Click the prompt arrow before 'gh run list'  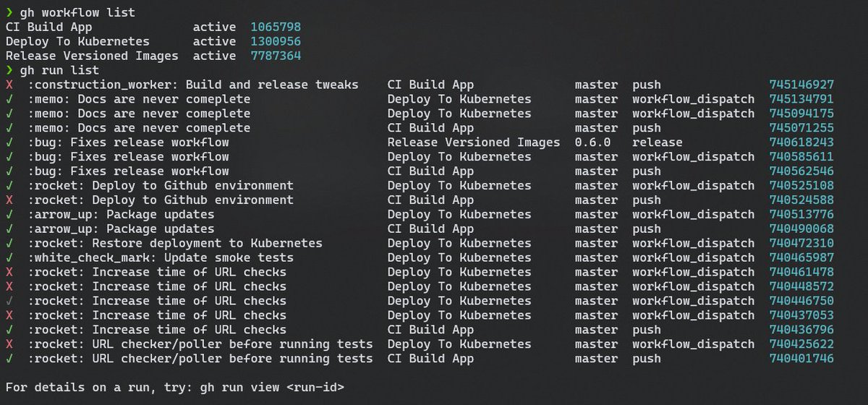point(9,70)
